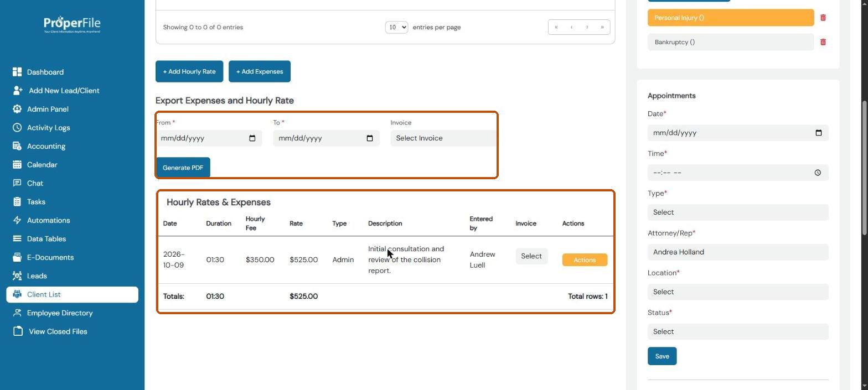Viewport: 868px width, 390px height.
Task: Click the + Add Hourly Rate button
Action: (189, 71)
